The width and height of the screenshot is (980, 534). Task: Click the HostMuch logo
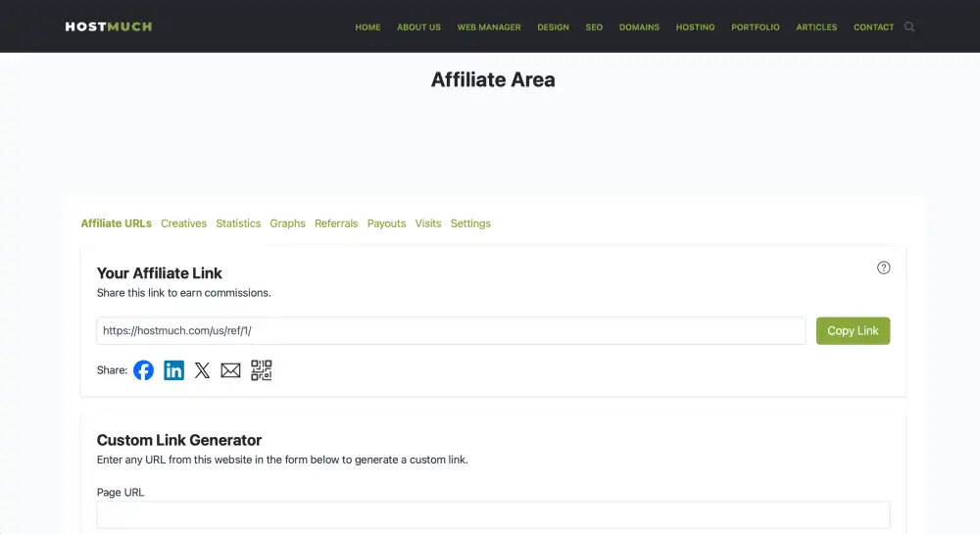(109, 26)
